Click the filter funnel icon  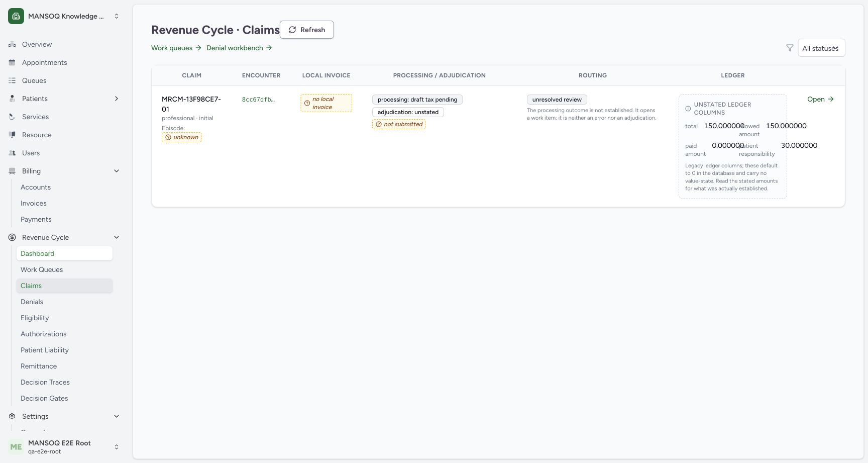point(790,48)
